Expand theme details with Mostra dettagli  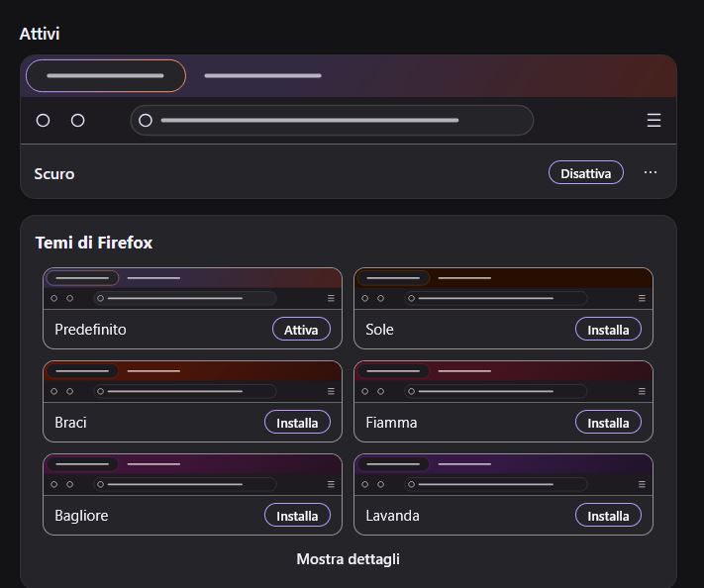click(348, 559)
